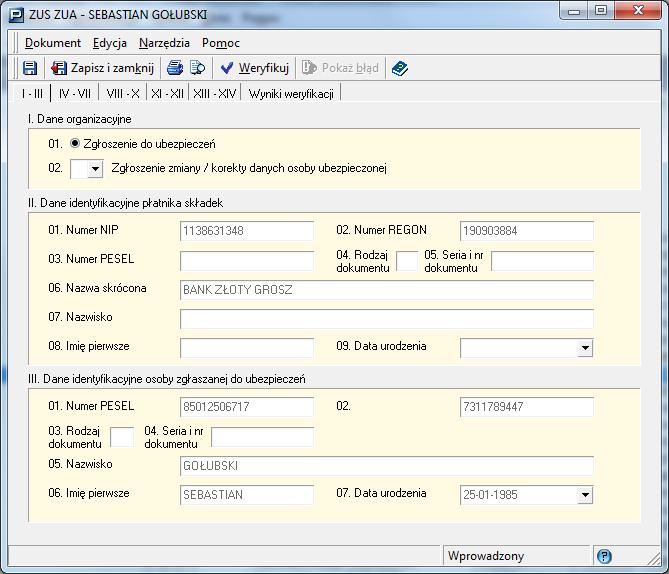The height and width of the screenshot is (574, 669).
Task: Expand payer Data urodzenia date dropdown
Action: coord(585,348)
